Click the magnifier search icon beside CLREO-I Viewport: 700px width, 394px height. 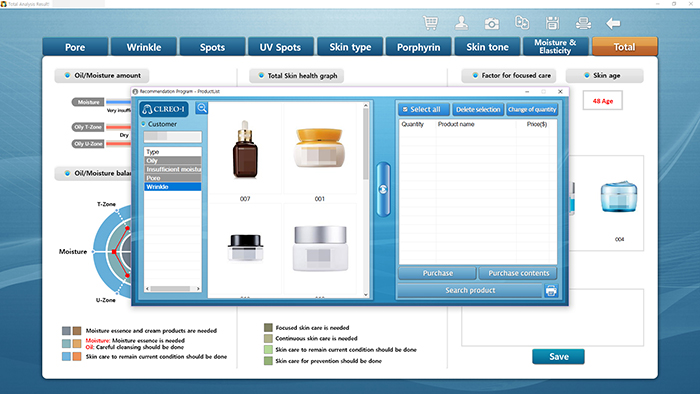202,108
